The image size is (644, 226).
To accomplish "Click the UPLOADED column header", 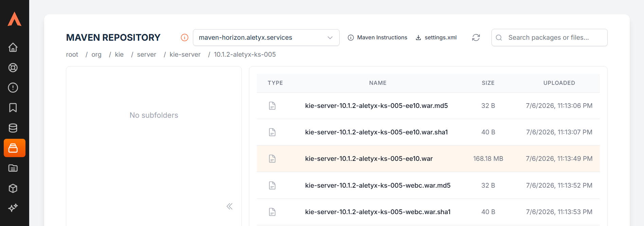I will tap(559, 83).
